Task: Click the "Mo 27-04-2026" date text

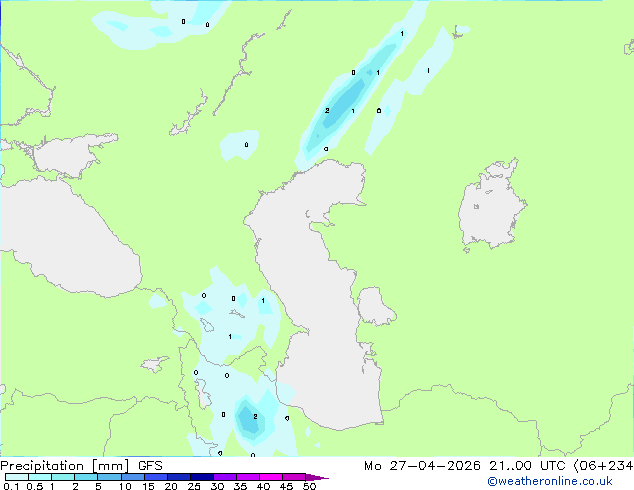Action: (422, 466)
